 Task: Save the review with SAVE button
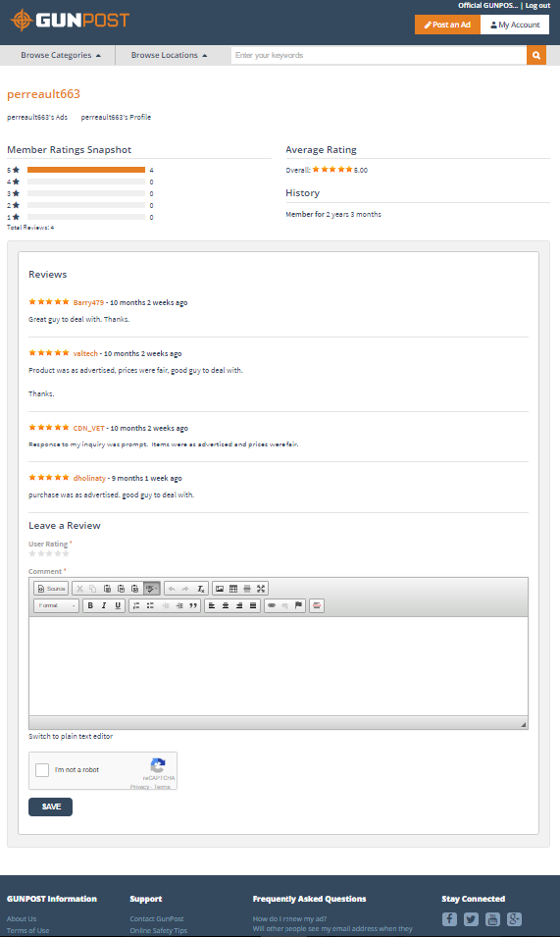point(50,807)
